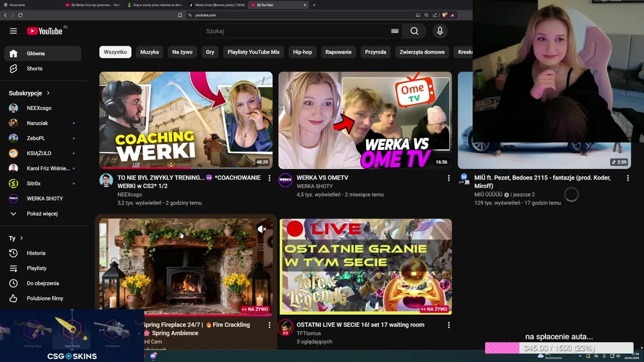Image resolution: width=644 pixels, height=362 pixels.
Task: Click the search magnifier button
Action: 414,31
